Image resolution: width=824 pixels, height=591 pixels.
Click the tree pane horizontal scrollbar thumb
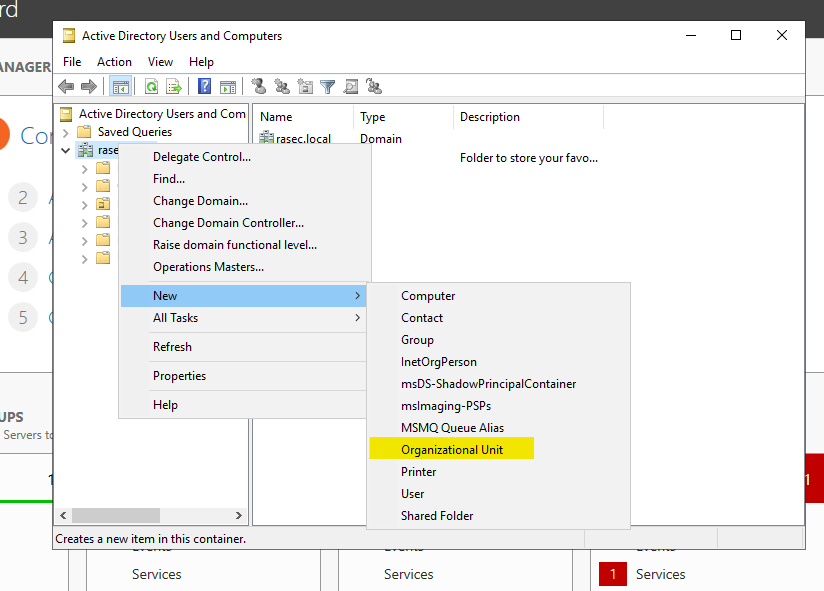pyautogui.click(x=116, y=515)
